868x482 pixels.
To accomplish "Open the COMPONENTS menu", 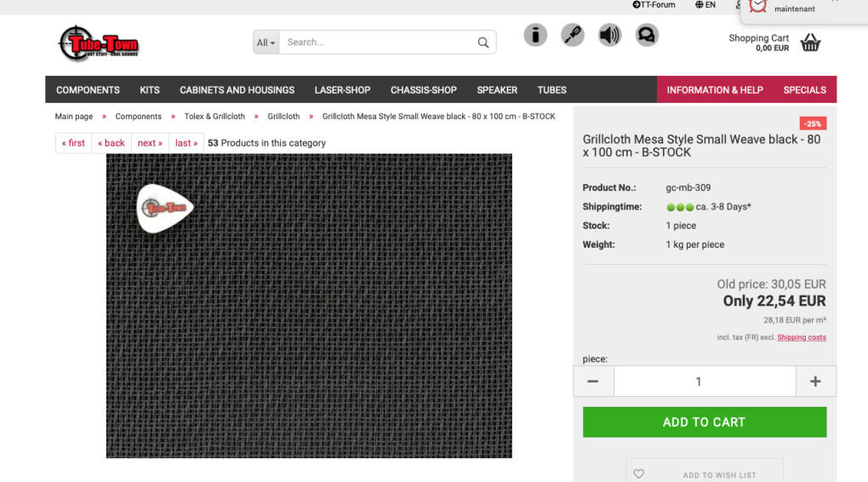I will tap(88, 89).
